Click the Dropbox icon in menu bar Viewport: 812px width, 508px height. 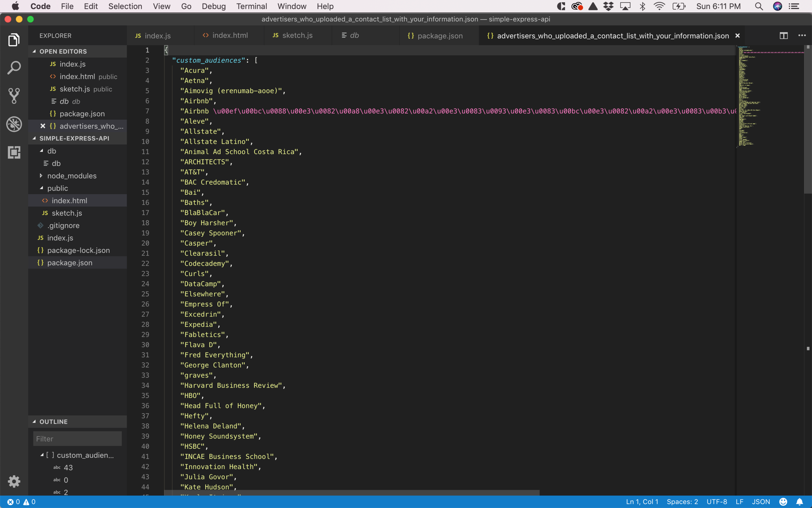click(x=608, y=7)
